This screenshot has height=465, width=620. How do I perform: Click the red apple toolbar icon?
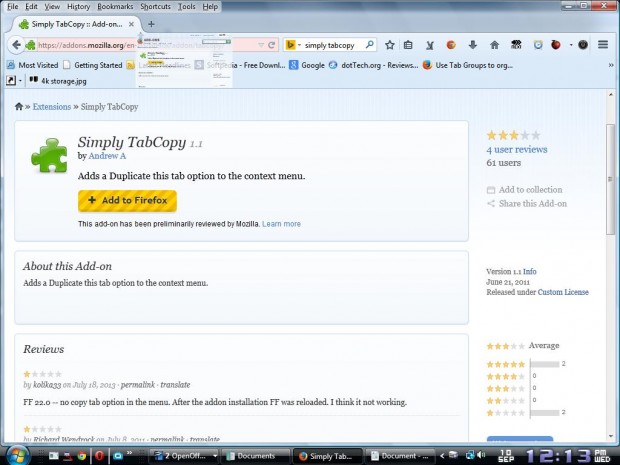(556, 45)
